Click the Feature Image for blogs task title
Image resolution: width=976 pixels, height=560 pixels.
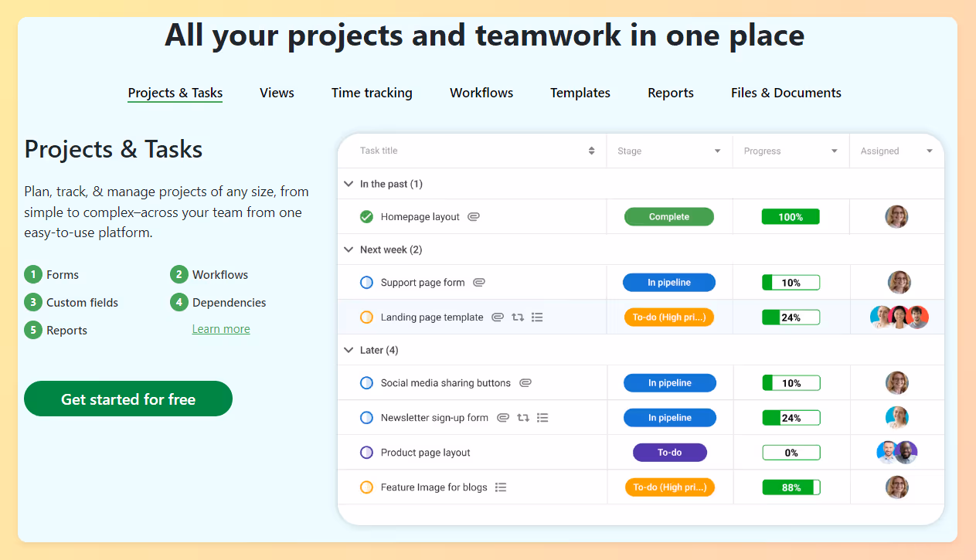coord(434,487)
